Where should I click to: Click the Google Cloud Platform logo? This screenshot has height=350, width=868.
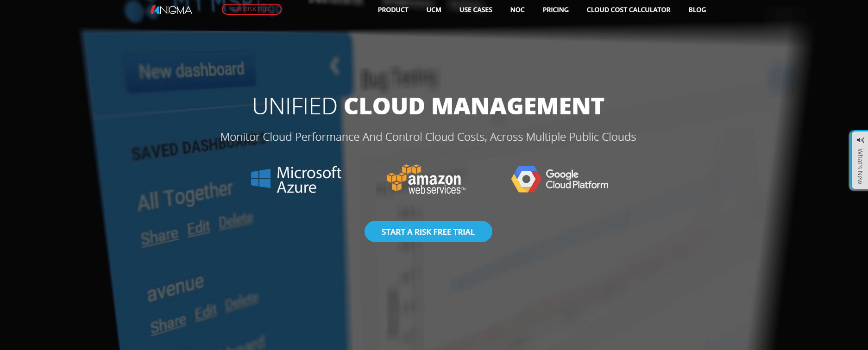click(560, 179)
